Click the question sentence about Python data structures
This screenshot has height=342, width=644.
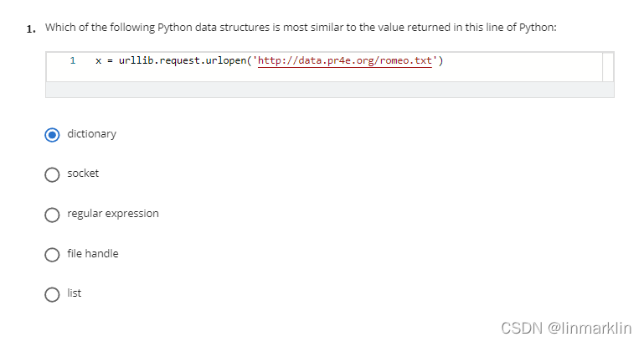(301, 28)
